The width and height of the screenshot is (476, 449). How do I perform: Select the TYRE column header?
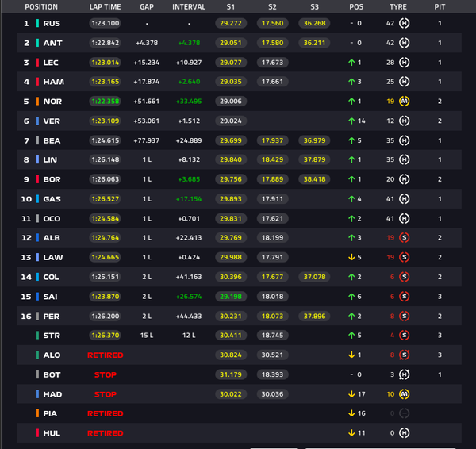point(398,6)
